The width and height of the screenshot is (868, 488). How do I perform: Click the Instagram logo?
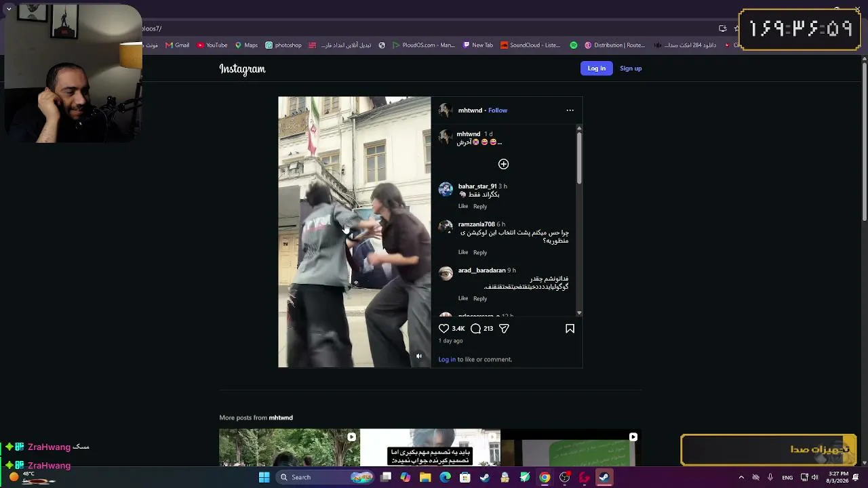pos(242,68)
